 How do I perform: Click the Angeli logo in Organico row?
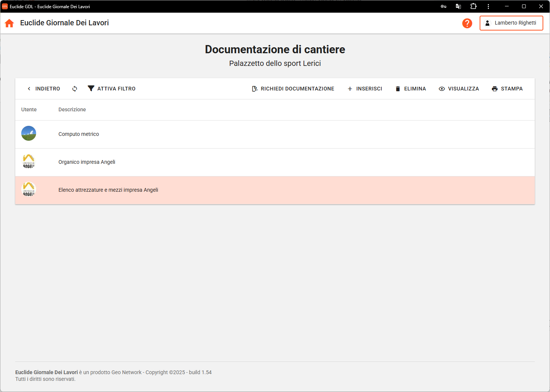pos(29,162)
